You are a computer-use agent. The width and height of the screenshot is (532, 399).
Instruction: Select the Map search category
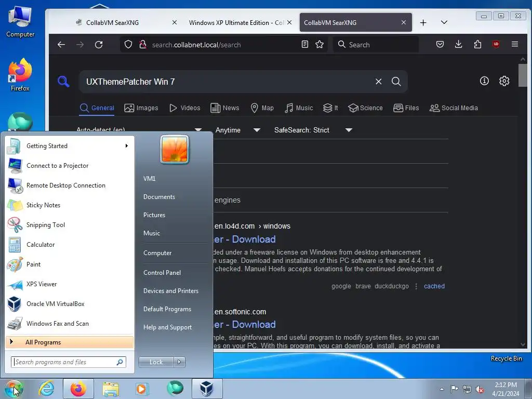click(262, 108)
